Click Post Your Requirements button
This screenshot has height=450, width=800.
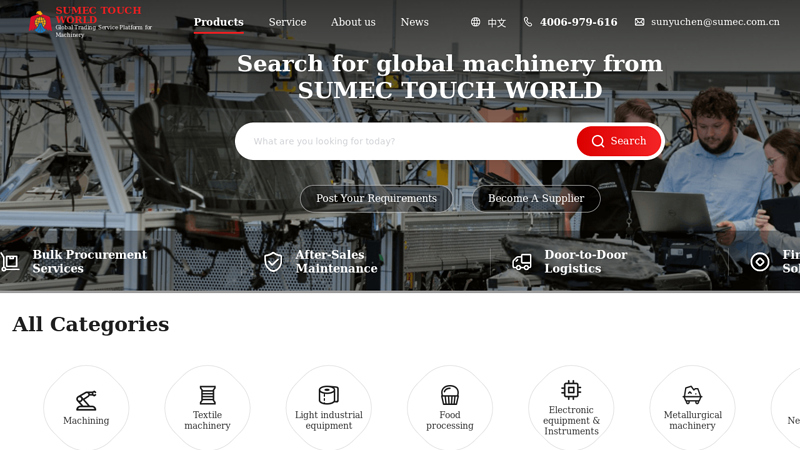coord(376,198)
